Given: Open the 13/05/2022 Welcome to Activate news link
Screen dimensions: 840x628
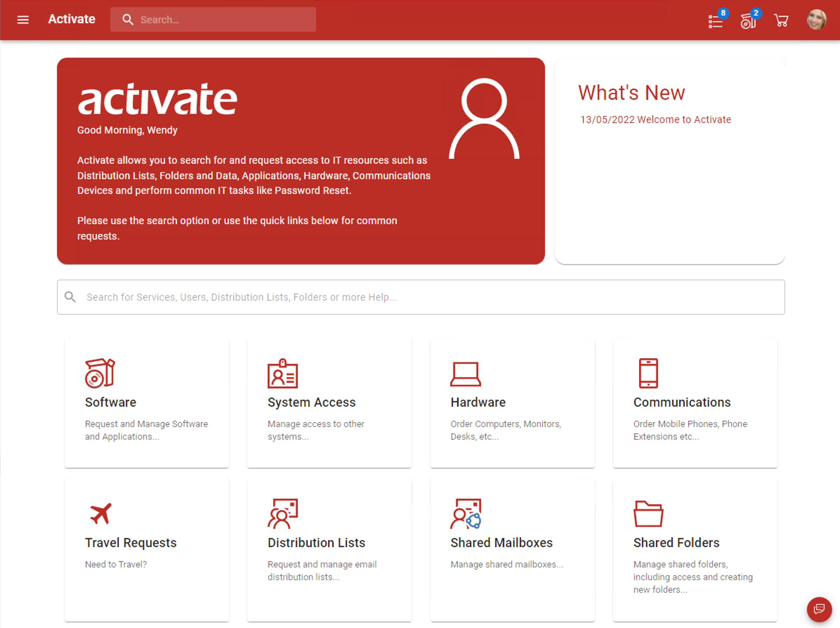Looking at the screenshot, I should click(x=655, y=120).
